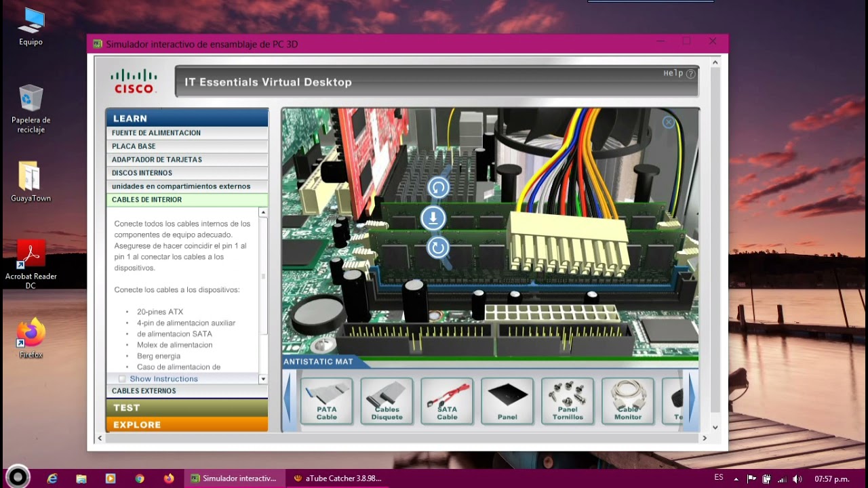This screenshot has width=868, height=488.
Task: Launch Firefox from taskbar
Action: point(169,478)
